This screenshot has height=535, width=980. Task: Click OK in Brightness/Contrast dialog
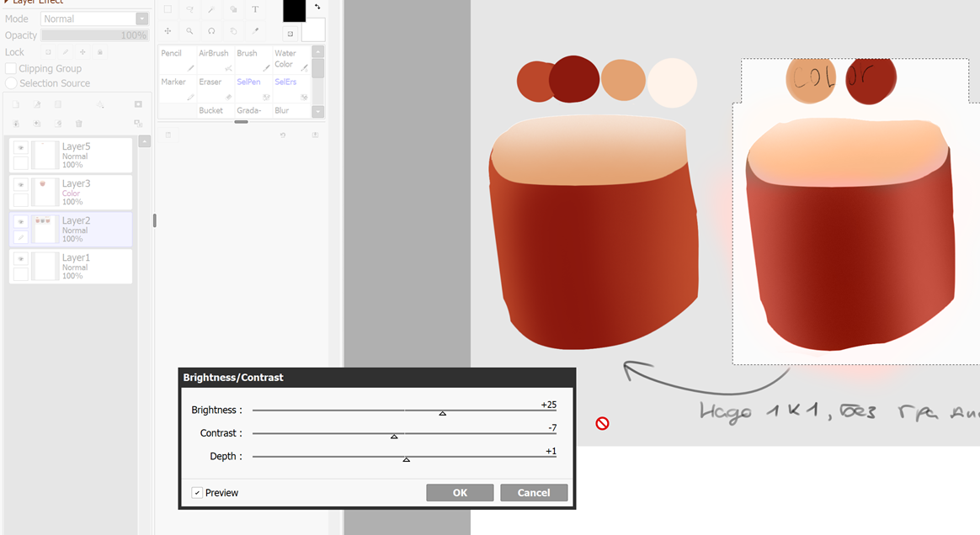460,493
